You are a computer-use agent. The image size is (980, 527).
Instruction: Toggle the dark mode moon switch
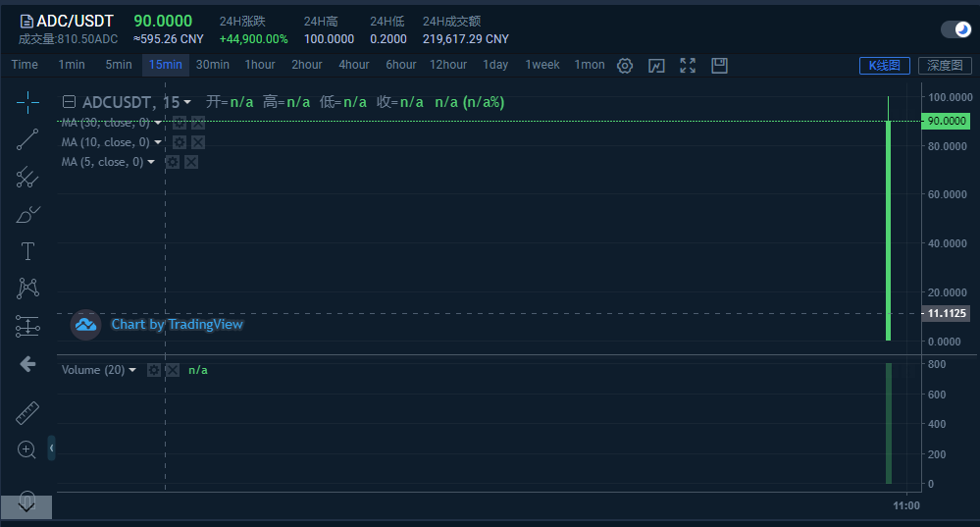[955, 29]
